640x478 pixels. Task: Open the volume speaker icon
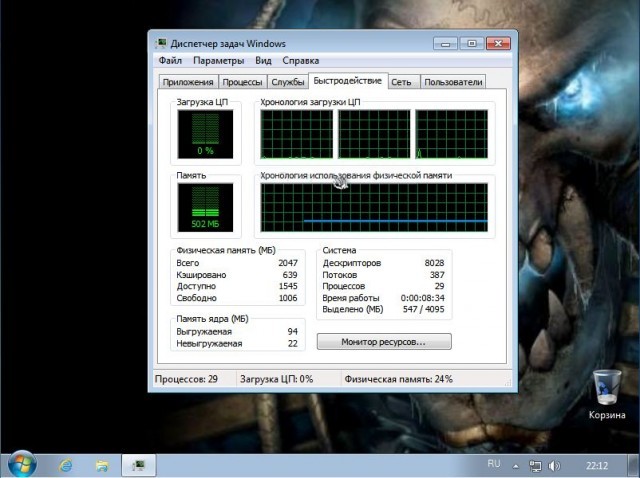pos(554,466)
